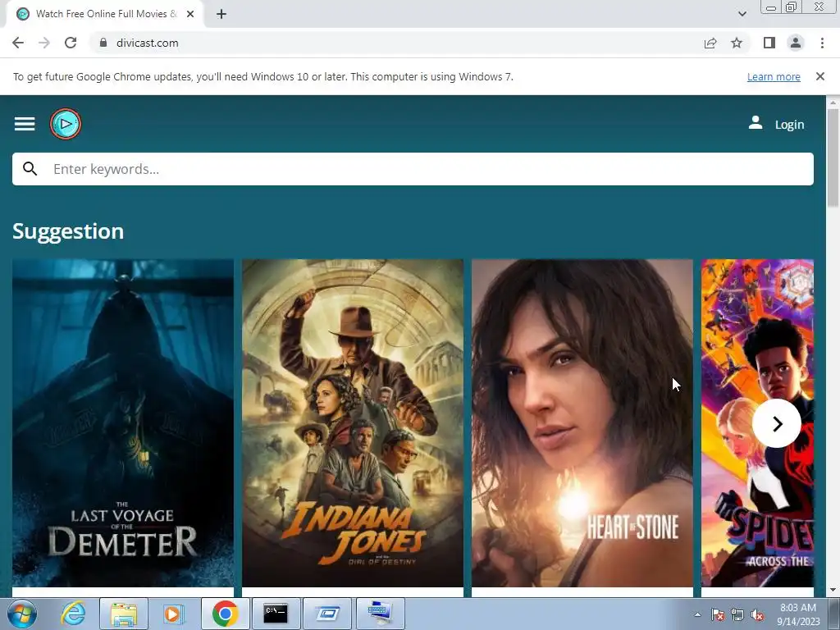The height and width of the screenshot is (630, 840).
Task: Follow the Learn more link
Action: (x=774, y=76)
